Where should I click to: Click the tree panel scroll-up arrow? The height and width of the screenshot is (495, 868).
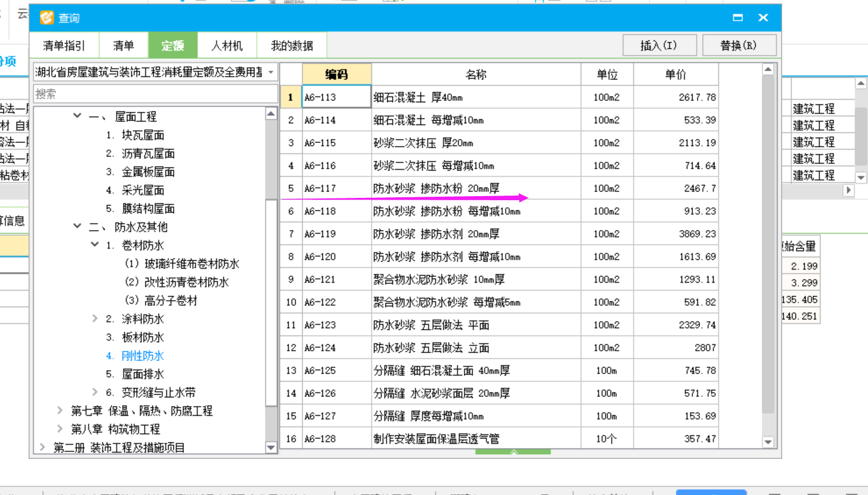pos(271,114)
